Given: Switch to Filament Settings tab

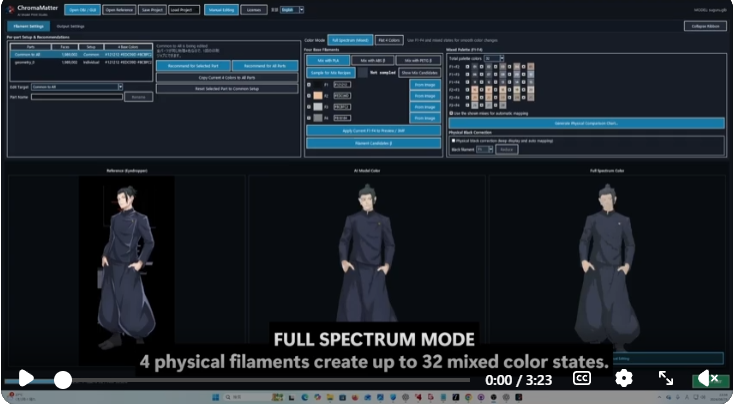Looking at the screenshot, I should tap(29, 26).
